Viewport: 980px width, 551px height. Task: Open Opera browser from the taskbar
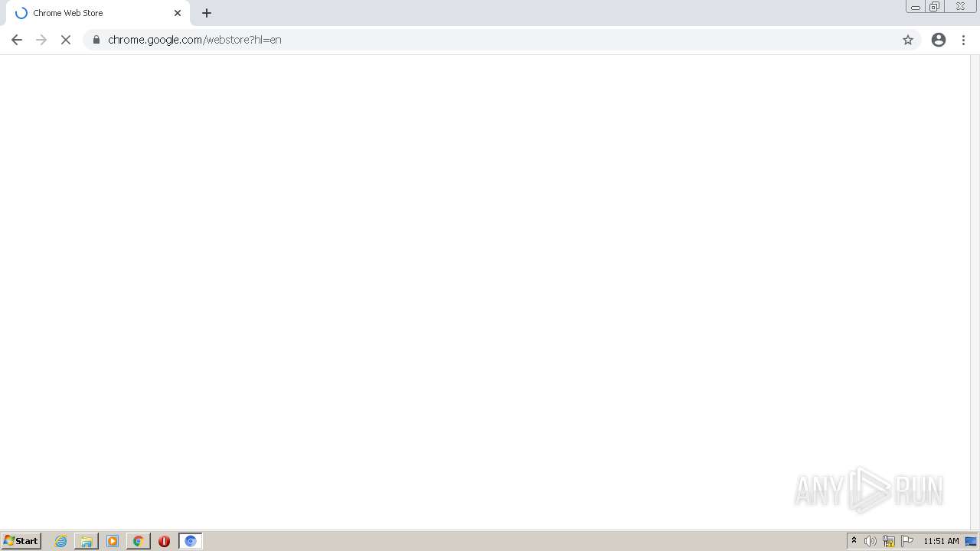click(164, 541)
